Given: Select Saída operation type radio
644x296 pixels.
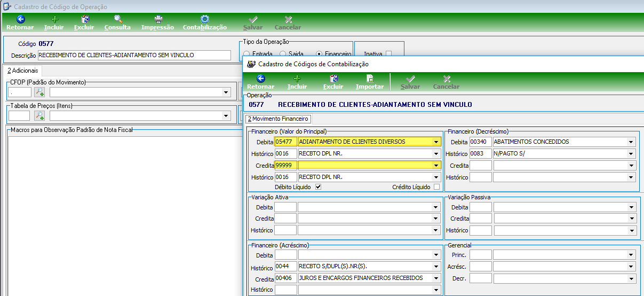Looking at the screenshot, I should tap(283, 54).
